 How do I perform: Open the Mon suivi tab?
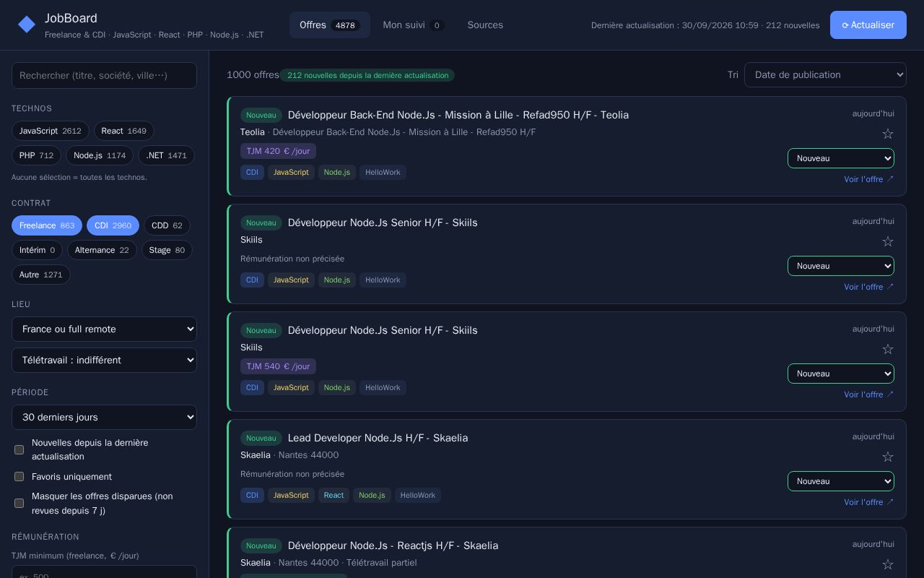click(x=414, y=25)
